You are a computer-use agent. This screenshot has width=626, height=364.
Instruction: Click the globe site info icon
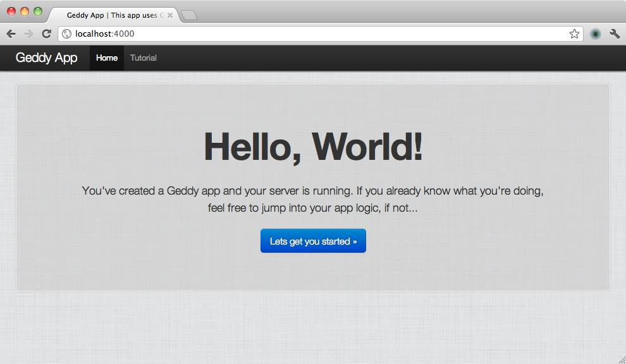coord(66,34)
